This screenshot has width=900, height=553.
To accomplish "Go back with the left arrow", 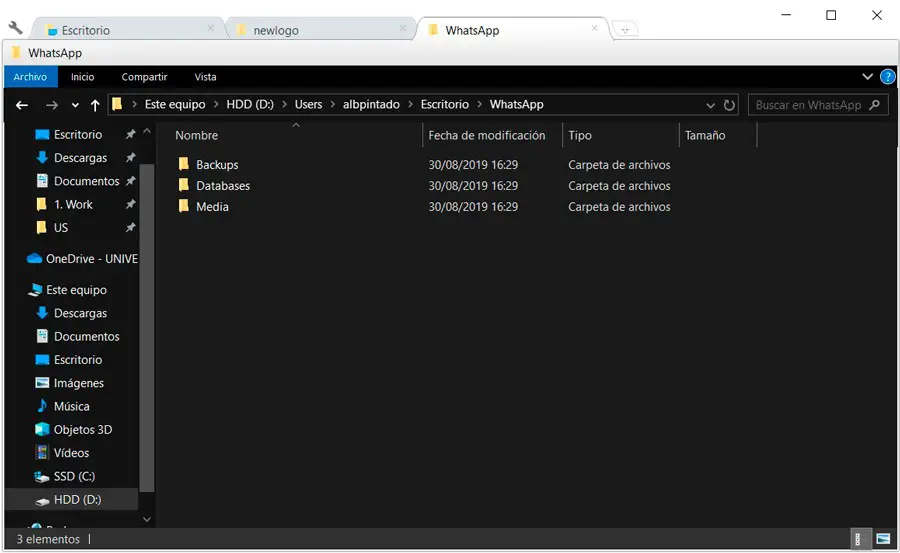I will point(22,105).
